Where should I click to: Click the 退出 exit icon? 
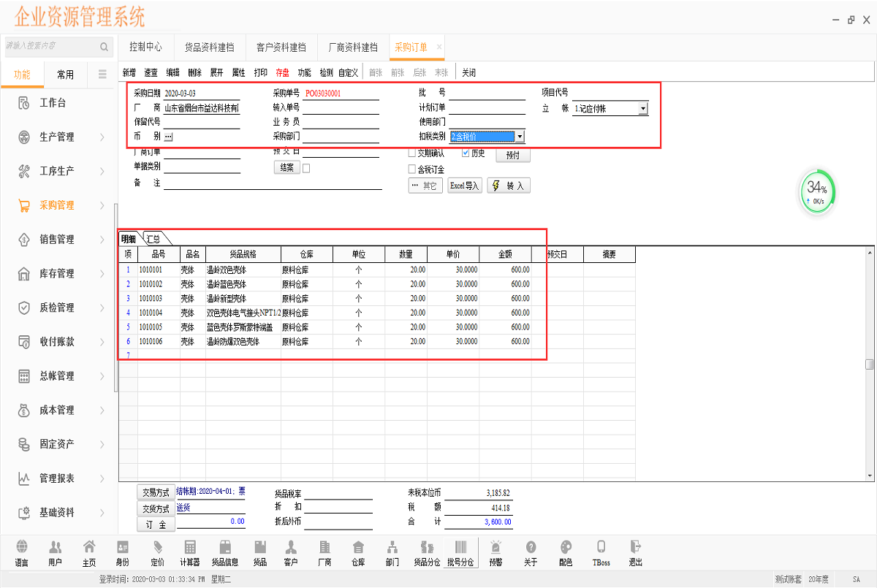635,552
